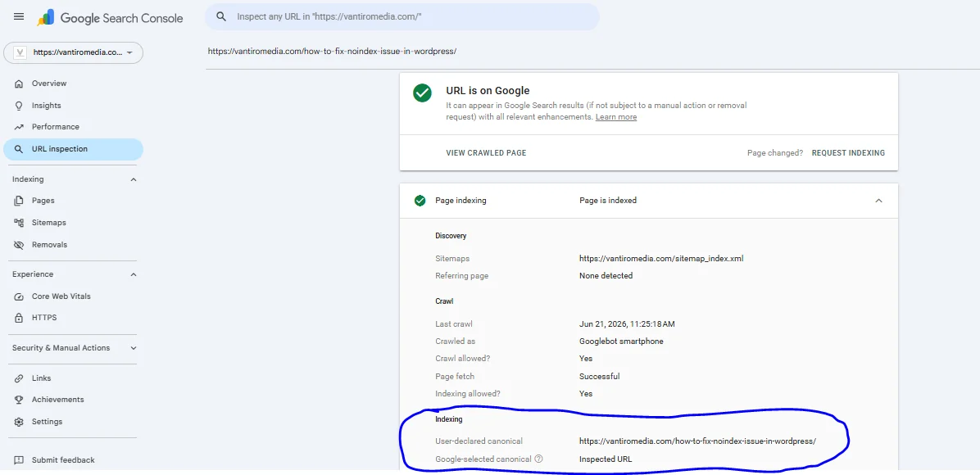Click the Overview home icon

[19, 84]
